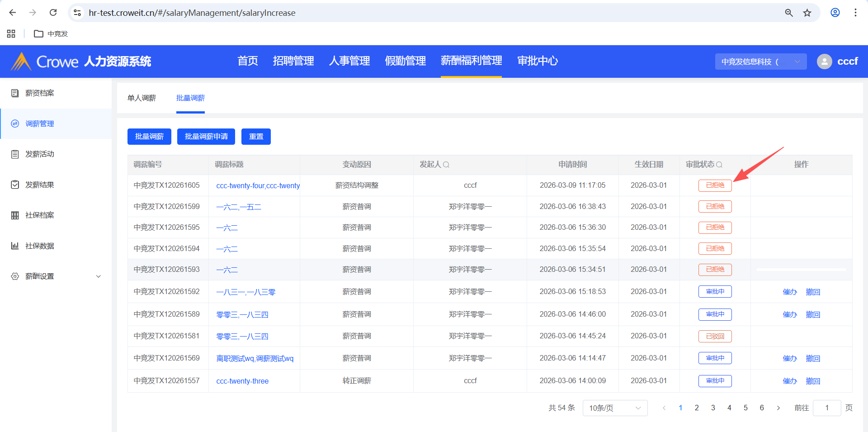
Task: Click the 批量调薪申请 button
Action: pos(206,137)
